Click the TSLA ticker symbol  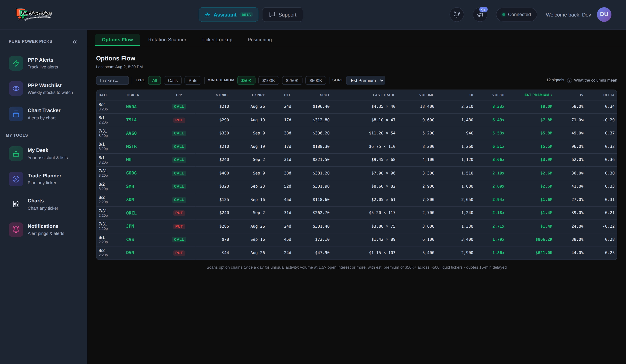coord(131,120)
